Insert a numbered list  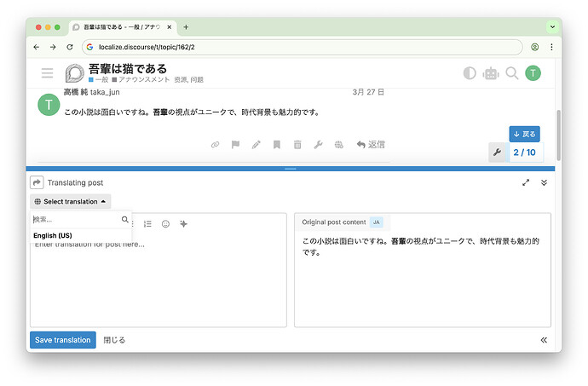(x=147, y=224)
